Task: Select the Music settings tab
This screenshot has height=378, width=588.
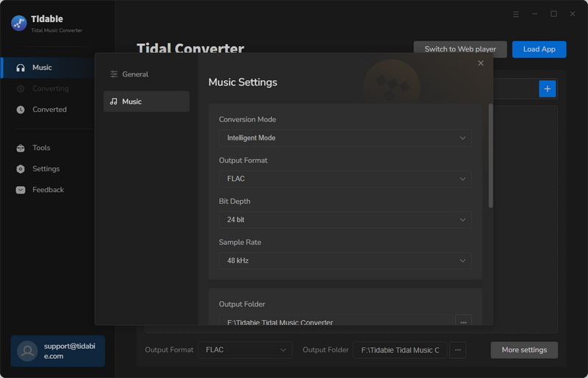Action: (x=146, y=101)
